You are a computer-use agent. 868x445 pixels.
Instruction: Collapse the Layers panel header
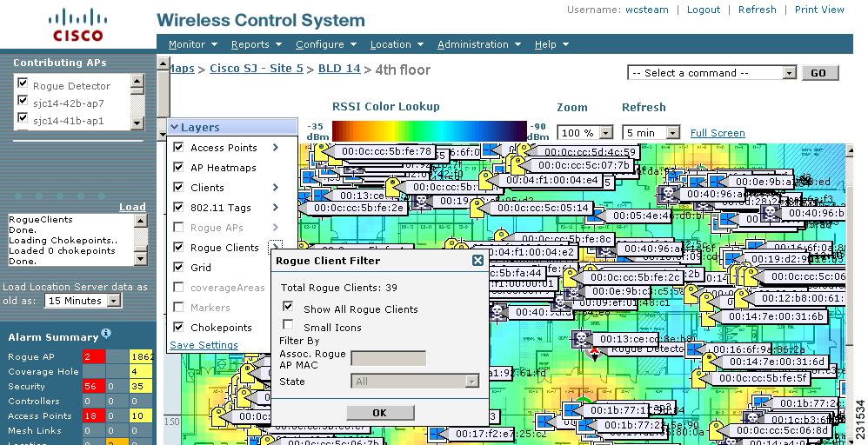tap(232, 127)
